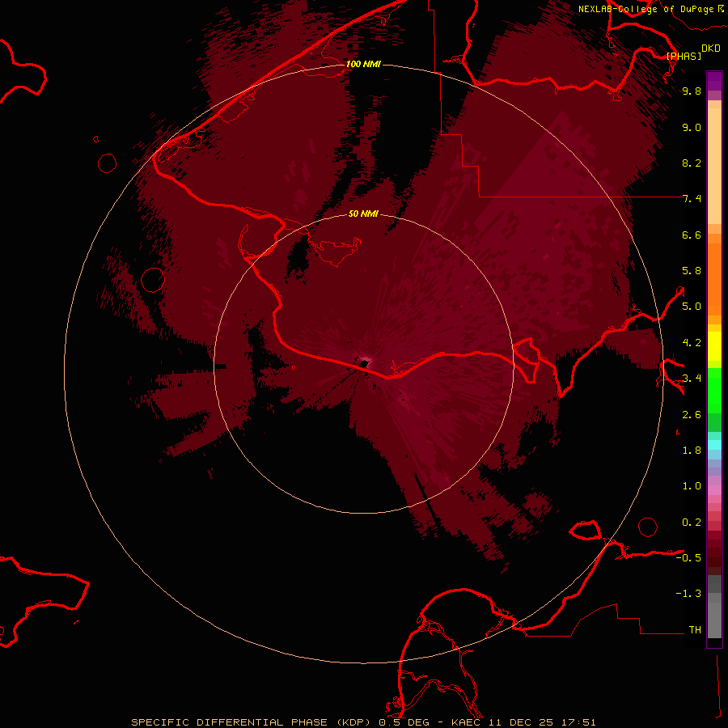The height and width of the screenshot is (728, 728).
Task: Click the 8.2 scale value
Action: pyautogui.click(x=692, y=163)
